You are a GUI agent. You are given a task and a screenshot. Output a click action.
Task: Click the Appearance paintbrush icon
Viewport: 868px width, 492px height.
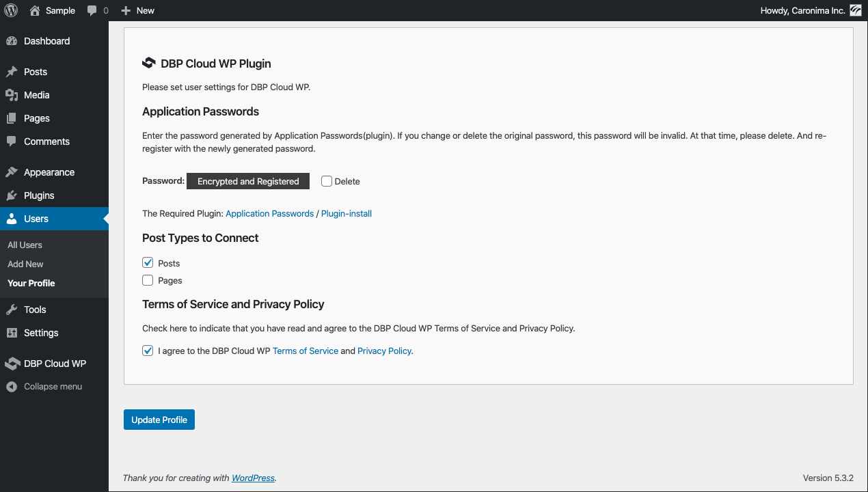click(x=12, y=172)
